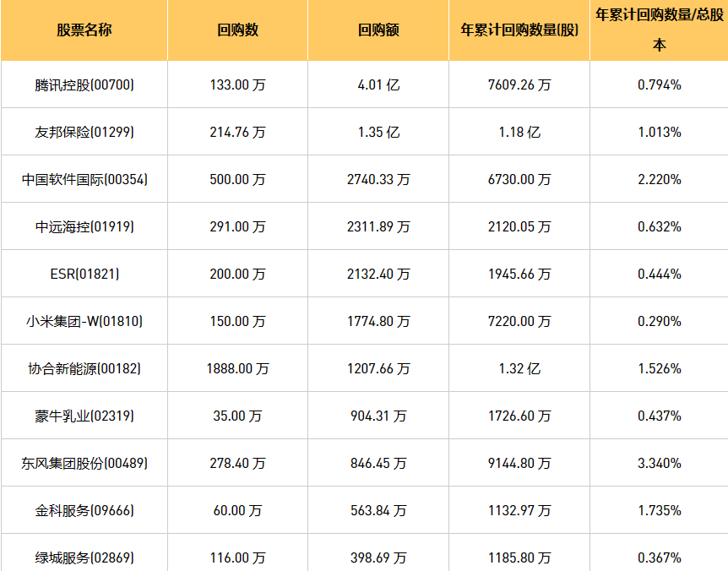Click the 200.00 万 buyback count cell
Image resolution: width=728 pixels, height=571 pixels.
coord(237,274)
